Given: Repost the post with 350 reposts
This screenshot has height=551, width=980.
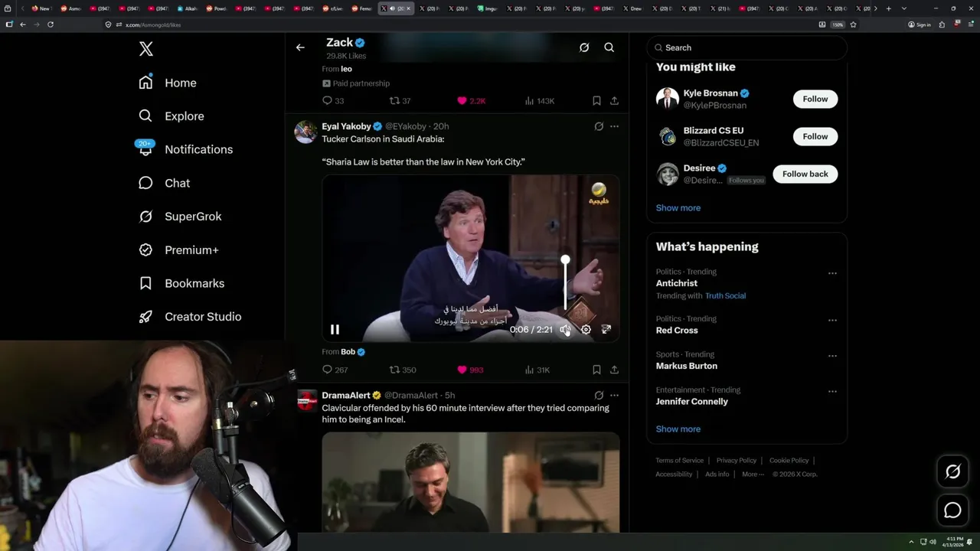Looking at the screenshot, I should 403,370.
